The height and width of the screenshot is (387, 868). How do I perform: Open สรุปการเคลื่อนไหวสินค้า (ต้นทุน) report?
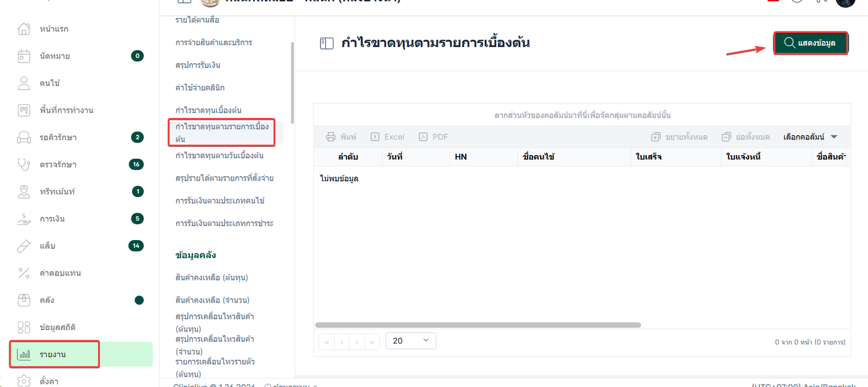click(x=215, y=322)
